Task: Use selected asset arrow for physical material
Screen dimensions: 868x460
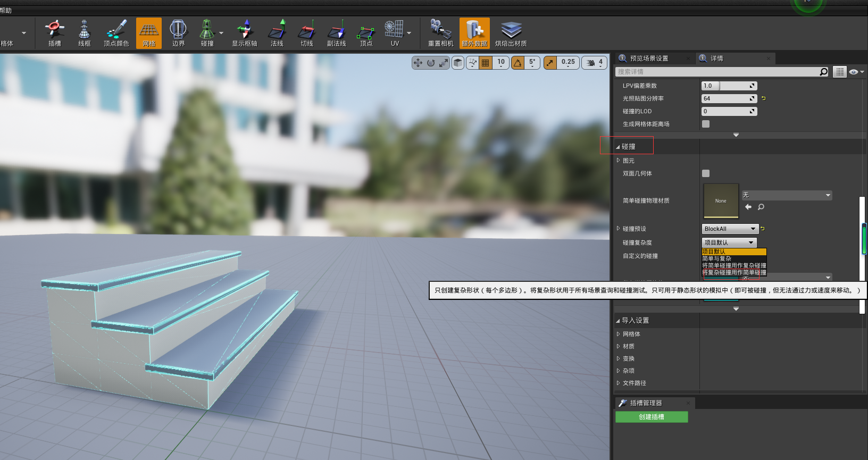Action: click(x=748, y=207)
